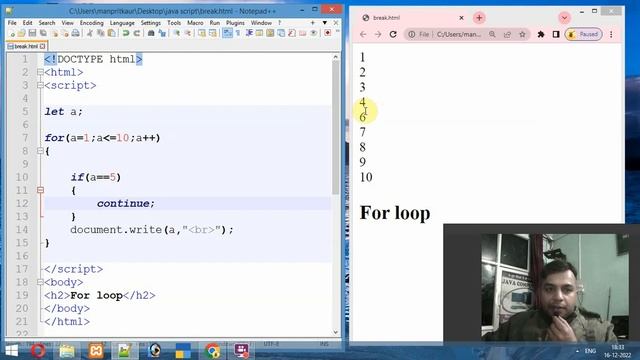
Task: Open the XAMPP taskbar icon
Action: pos(96,351)
